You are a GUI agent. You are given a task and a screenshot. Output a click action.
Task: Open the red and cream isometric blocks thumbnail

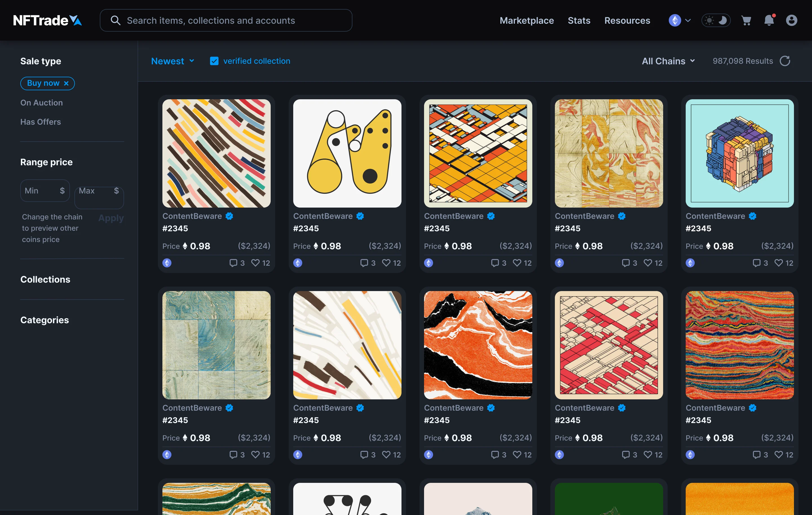pyautogui.click(x=609, y=345)
